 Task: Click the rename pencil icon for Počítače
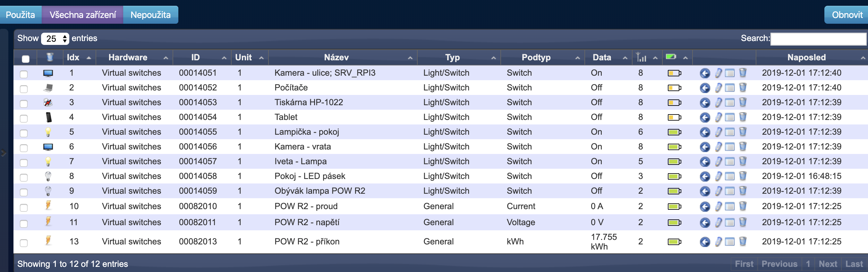(718, 88)
